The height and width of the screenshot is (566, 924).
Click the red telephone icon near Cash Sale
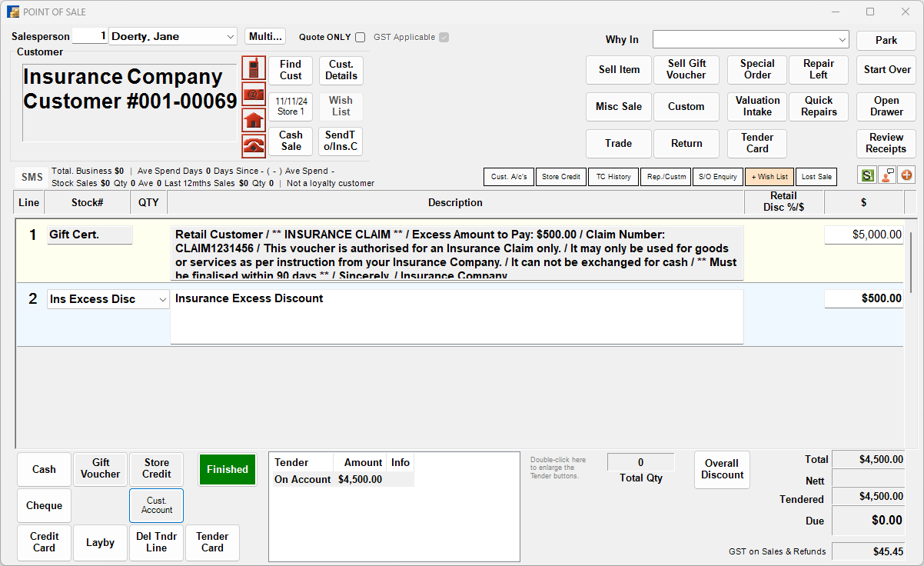pos(253,145)
